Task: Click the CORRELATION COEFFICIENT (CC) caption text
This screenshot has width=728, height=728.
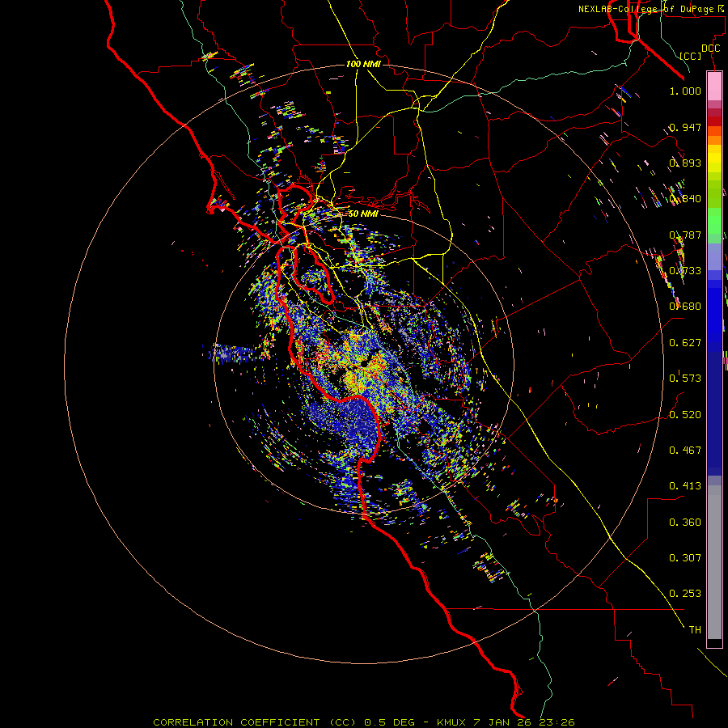Action: click(255, 722)
